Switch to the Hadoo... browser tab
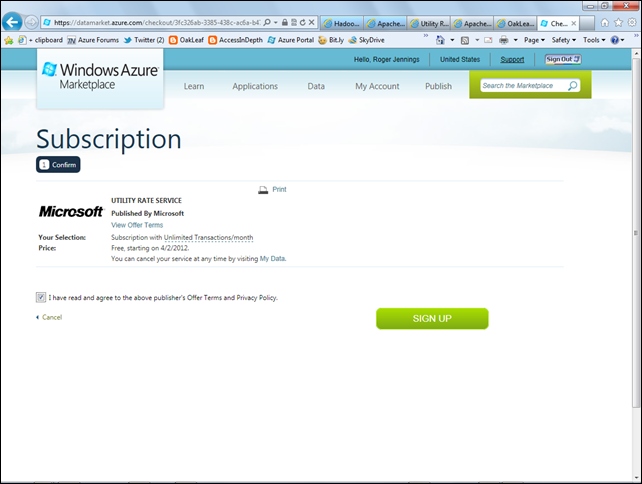The width and height of the screenshot is (642, 484). tap(342, 24)
